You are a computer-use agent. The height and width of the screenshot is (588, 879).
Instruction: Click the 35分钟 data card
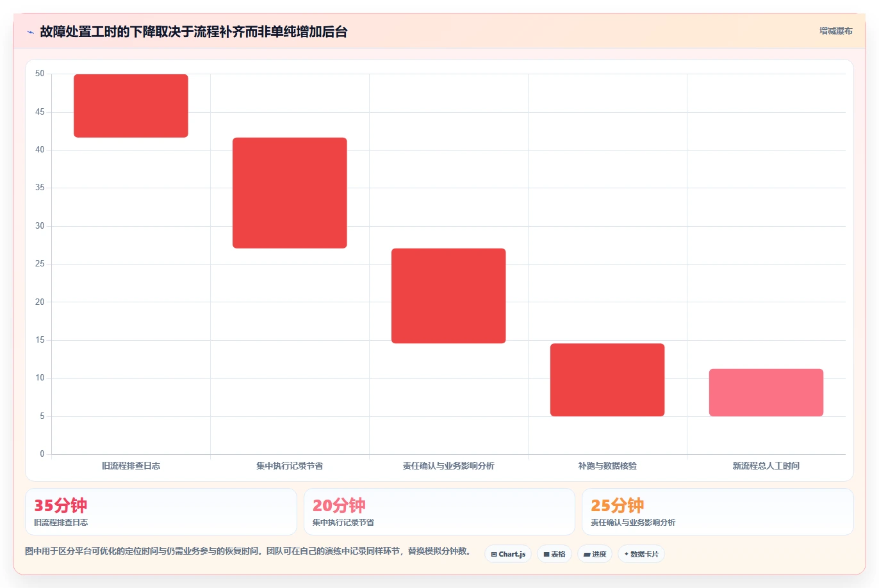tap(161, 512)
